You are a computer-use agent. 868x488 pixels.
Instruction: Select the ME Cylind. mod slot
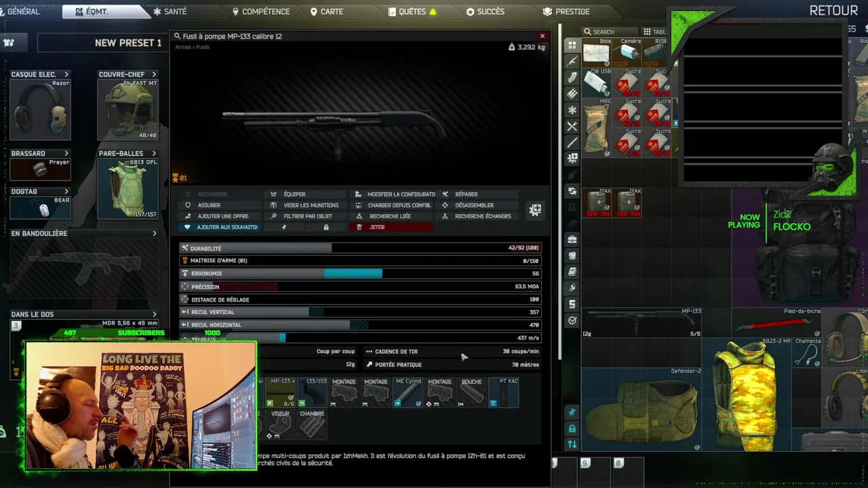[x=408, y=392]
